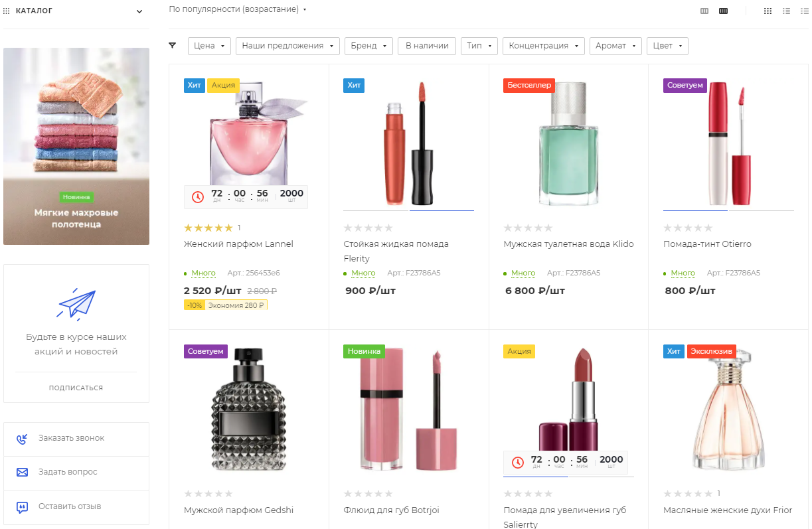Switch to three-column grid layout
812x529 pixels.
point(704,11)
